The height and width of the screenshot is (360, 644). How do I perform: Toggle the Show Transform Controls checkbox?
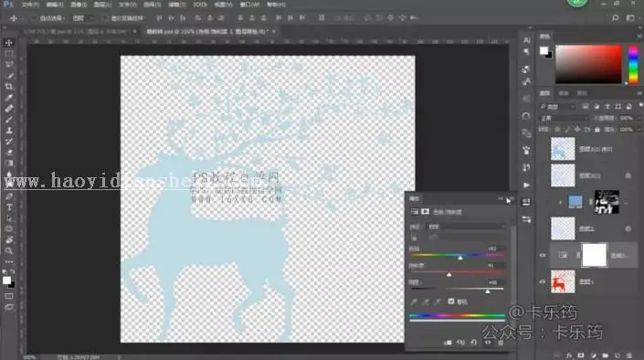click(x=105, y=18)
